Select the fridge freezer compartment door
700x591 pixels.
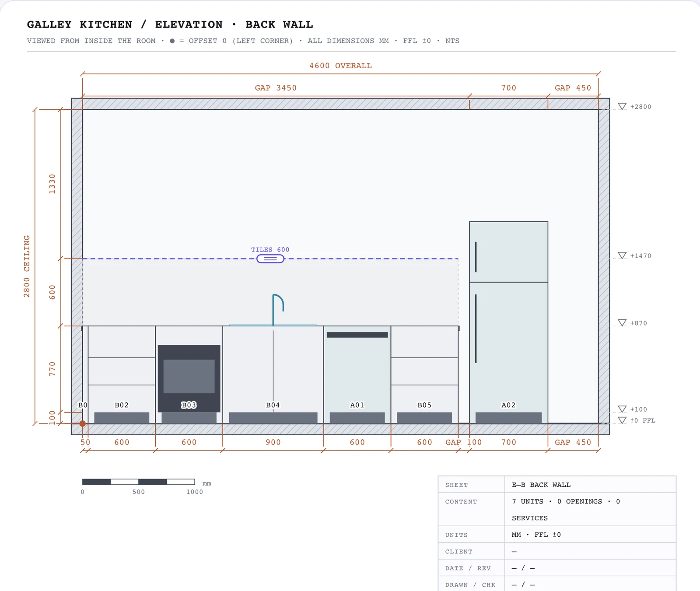[x=508, y=252]
